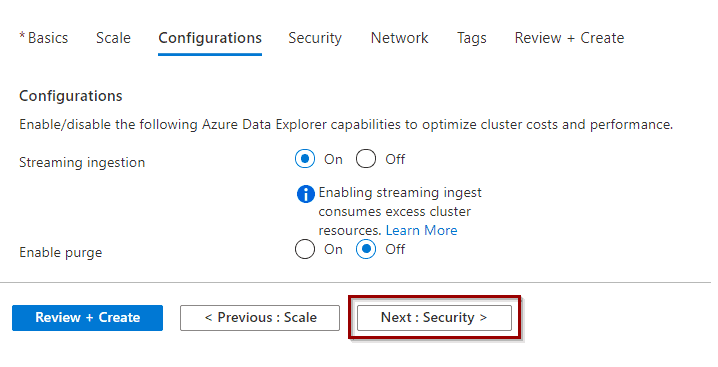
Task: Open the Review + Create tab at top
Action: click(x=569, y=38)
